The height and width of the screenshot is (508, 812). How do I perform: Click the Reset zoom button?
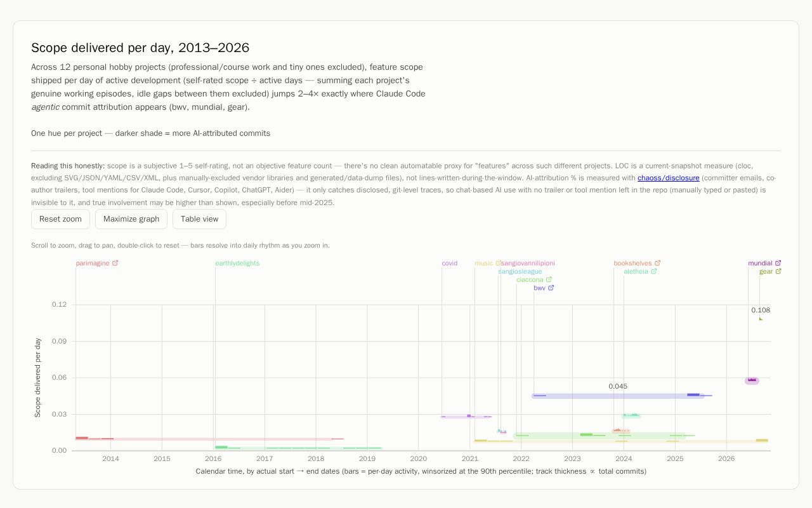click(x=60, y=219)
